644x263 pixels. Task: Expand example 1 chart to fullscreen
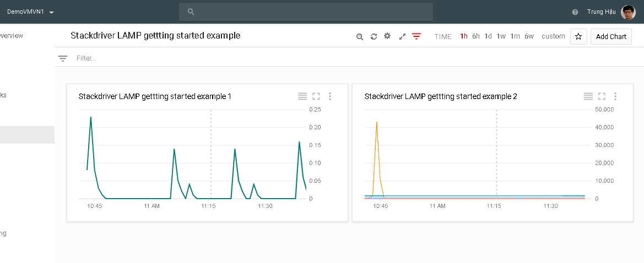316,96
